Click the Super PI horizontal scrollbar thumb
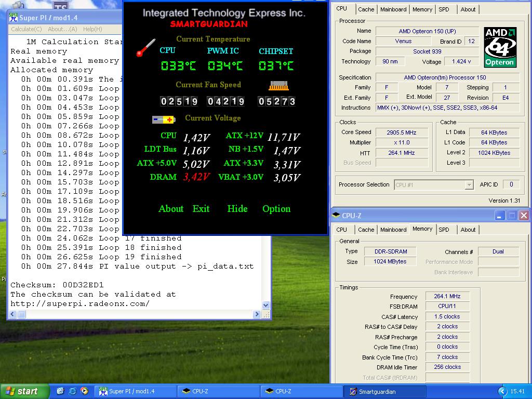Viewport: 532px width, 399px height. click(x=21, y=314)
